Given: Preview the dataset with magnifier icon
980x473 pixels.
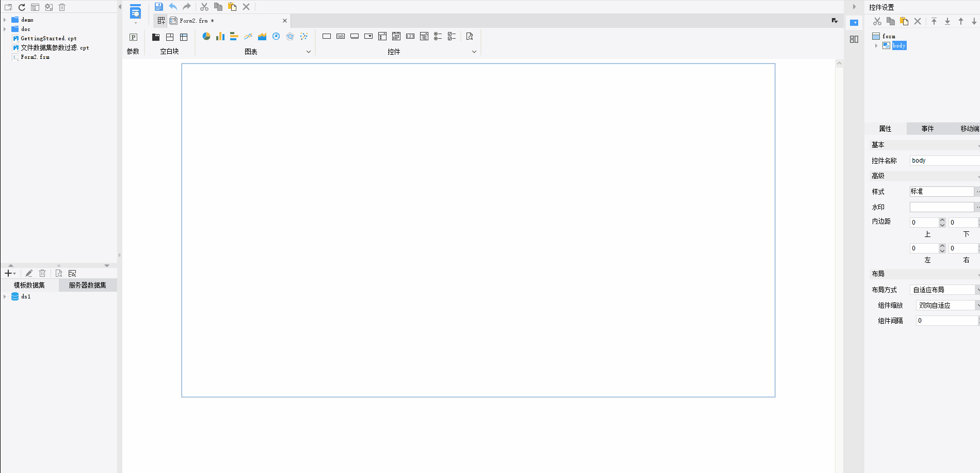Looking at the screenshot, I should 59,273.
